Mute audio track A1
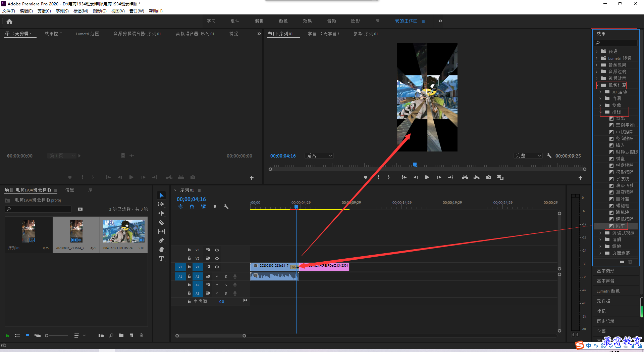The image size is (644, 352). pyautogui.click(x=217, y=276)
